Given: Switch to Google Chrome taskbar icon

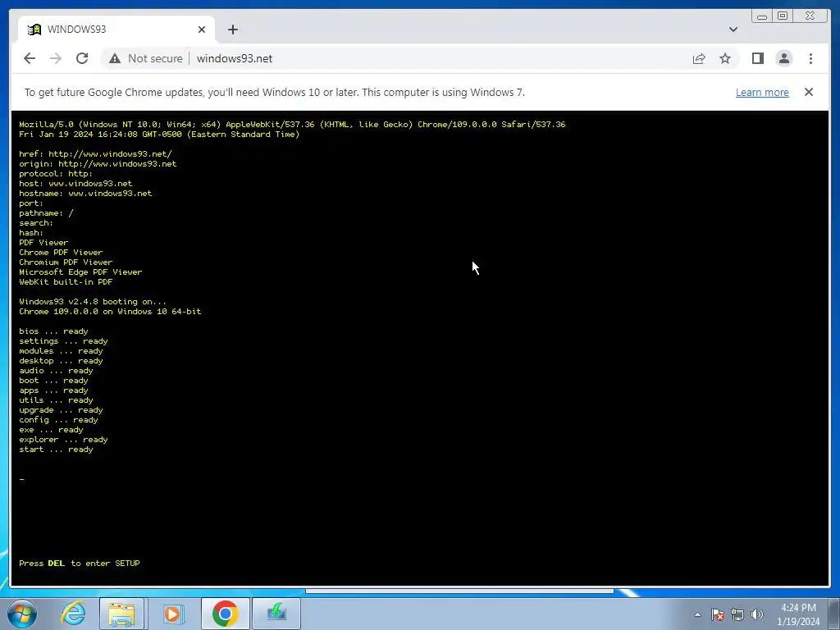Looking at the screenshot, I should pyautogui.click(x=225, y=614).
